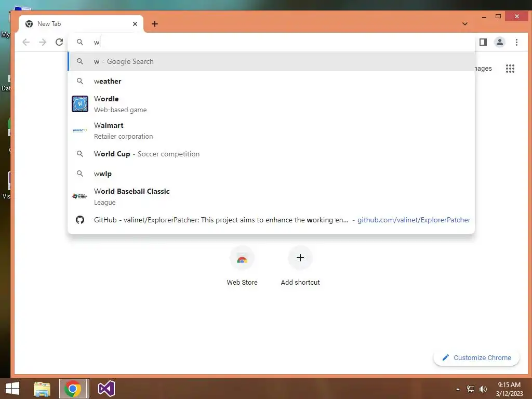The image size is (532, 399).
Task: Click search icon beside 'weather'
Action: [80, 81]
